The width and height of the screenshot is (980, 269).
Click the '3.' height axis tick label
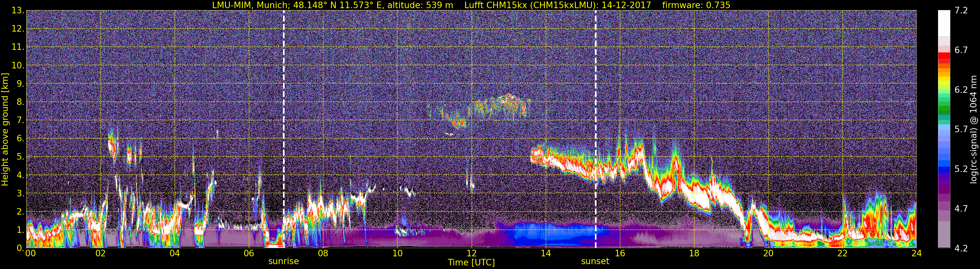(20, 193)
